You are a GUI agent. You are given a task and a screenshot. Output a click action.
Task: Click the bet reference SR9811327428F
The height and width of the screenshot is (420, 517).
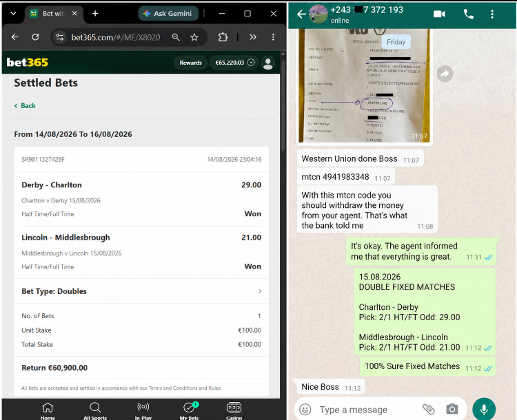[x=43, y=160]
